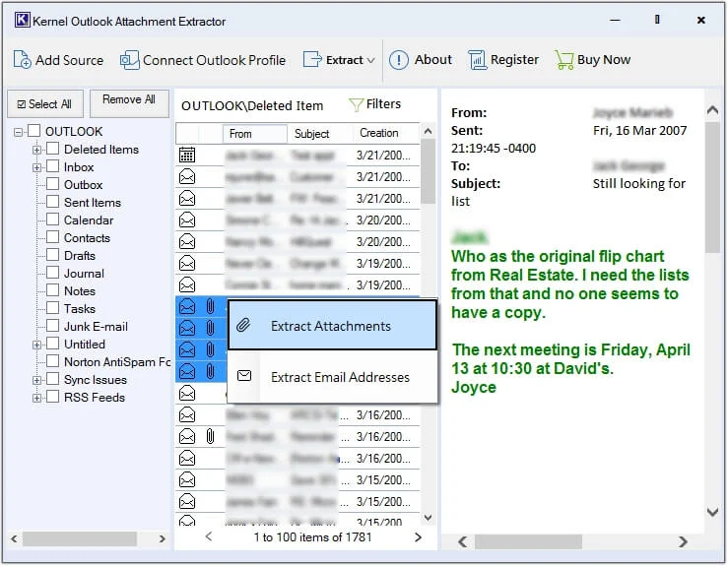Screen dimensions: 728x566
Task: Expand the Inbox folder
Action: tap(36, 167)
